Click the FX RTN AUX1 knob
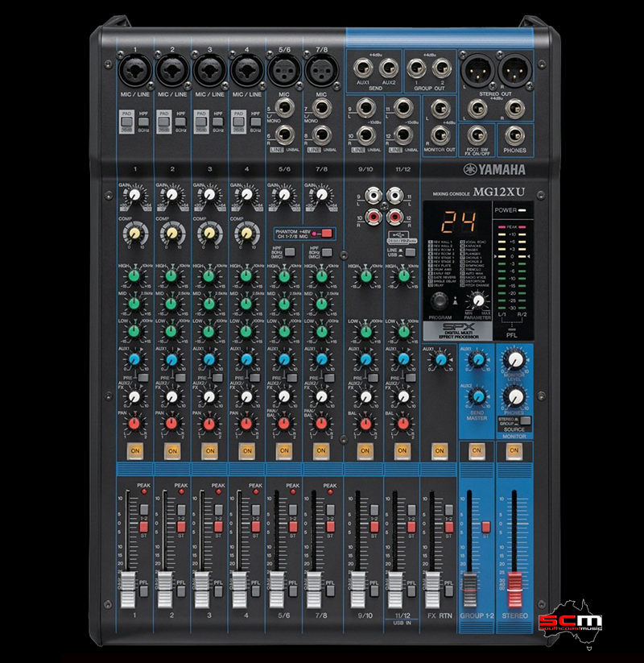Image resolution: width=644 pixels, height=663 pixels. pyautogui.click(x=440, y=360)
